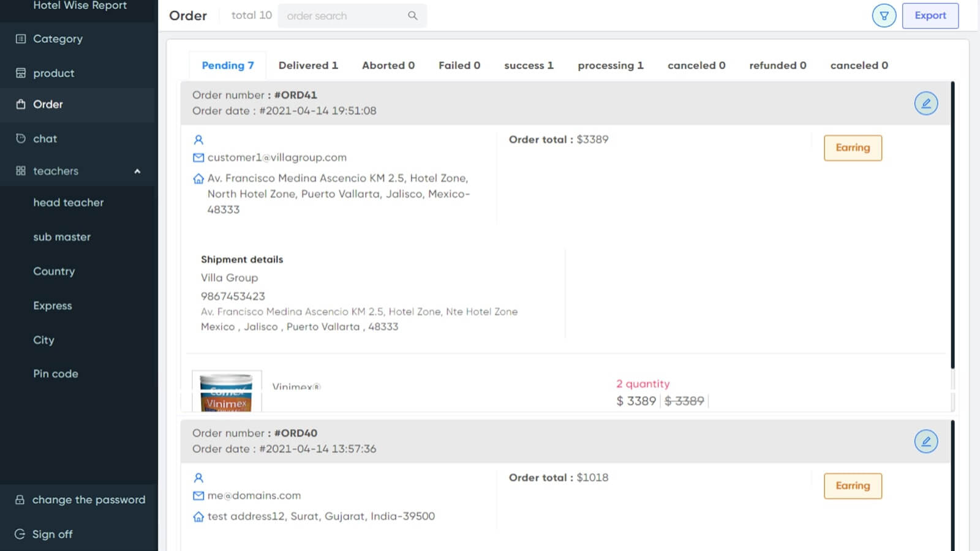Collapse the teachers submenu arrow
The image size is (980, 551).
tap(137, 171)
